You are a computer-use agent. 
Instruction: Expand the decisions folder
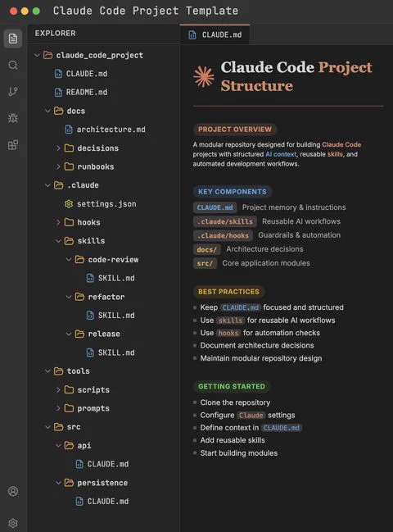click(x=58, y=148)
